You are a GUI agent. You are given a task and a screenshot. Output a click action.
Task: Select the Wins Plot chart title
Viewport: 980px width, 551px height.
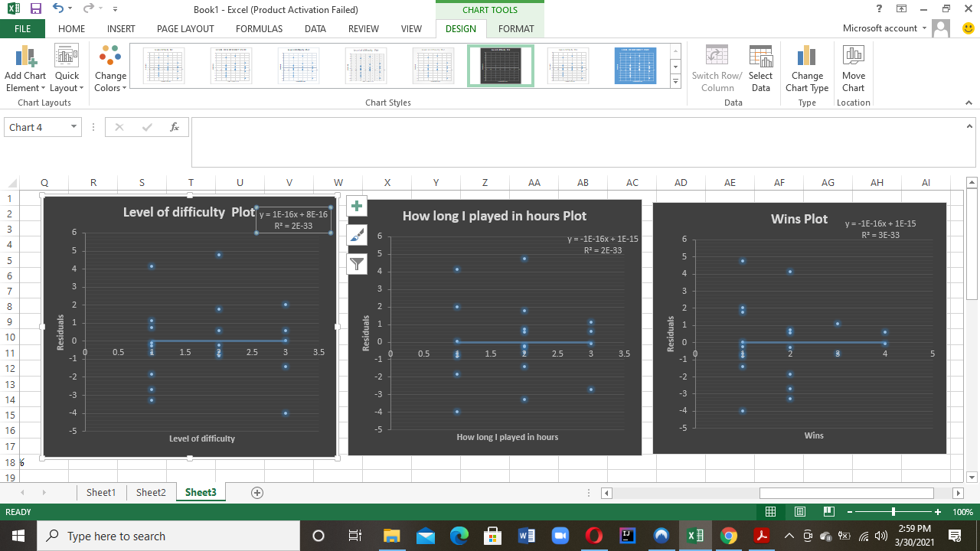click(799, 219)
